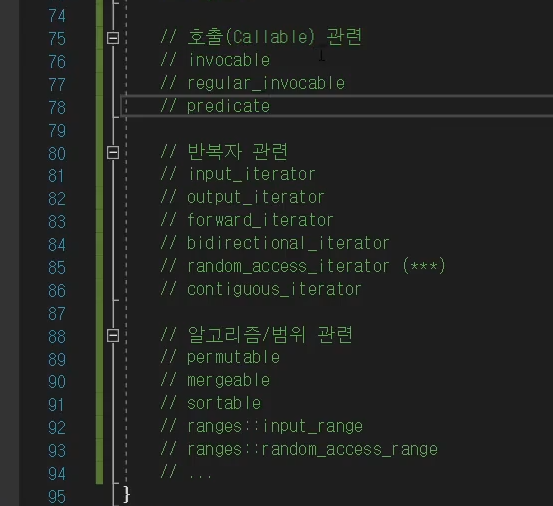Place cursor in regular_invocable comment
553x506 pixels.
coord(266,84)
